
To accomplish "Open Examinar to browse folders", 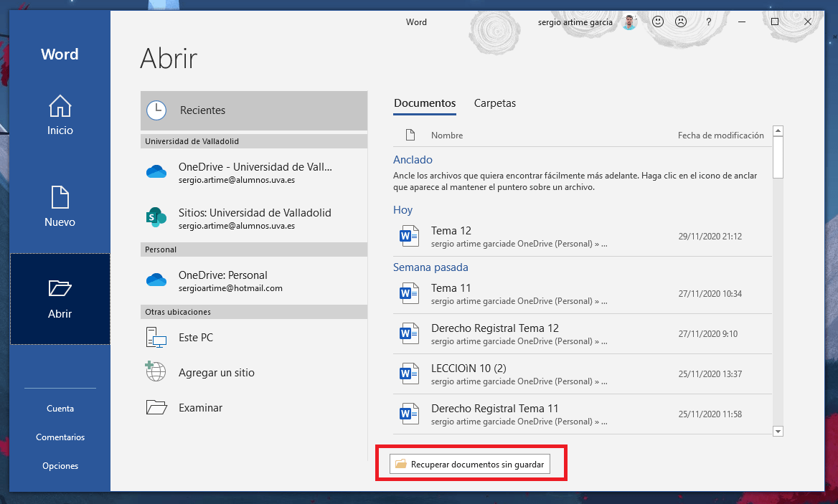I will [x=200, y=408].
